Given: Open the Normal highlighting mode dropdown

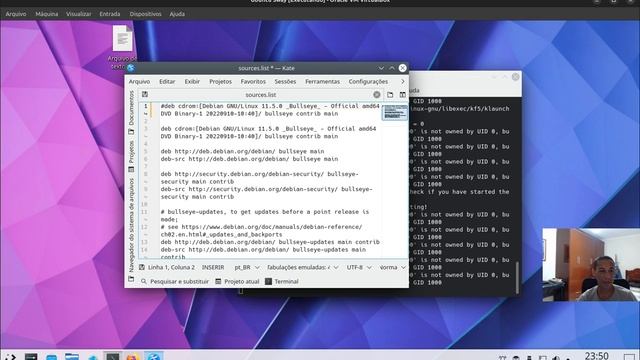Looking at the screenshot, I should (393, 267).
